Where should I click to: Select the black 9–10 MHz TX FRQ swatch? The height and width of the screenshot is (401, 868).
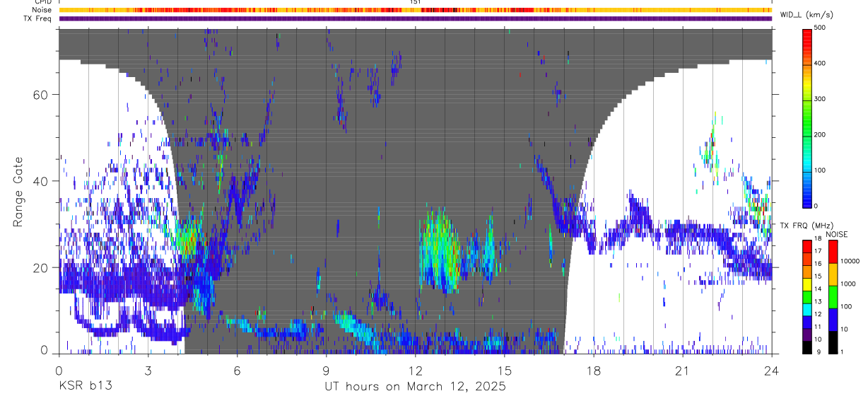point(807,347)
